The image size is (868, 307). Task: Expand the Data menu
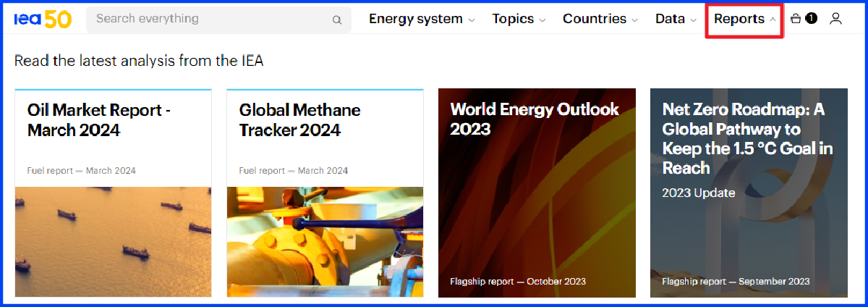point(676,20)
